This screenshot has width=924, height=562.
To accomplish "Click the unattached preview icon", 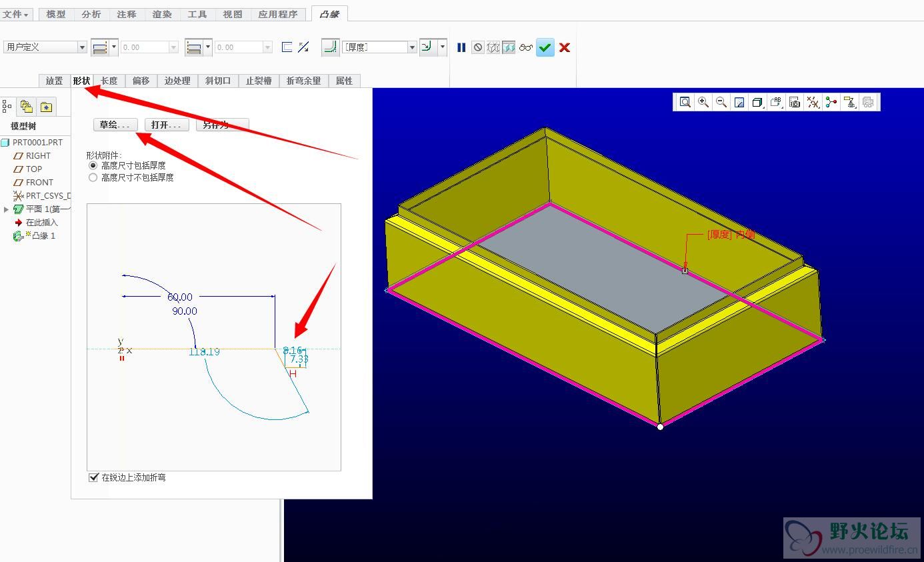I will pyautogui.click(x=493, y=47).
